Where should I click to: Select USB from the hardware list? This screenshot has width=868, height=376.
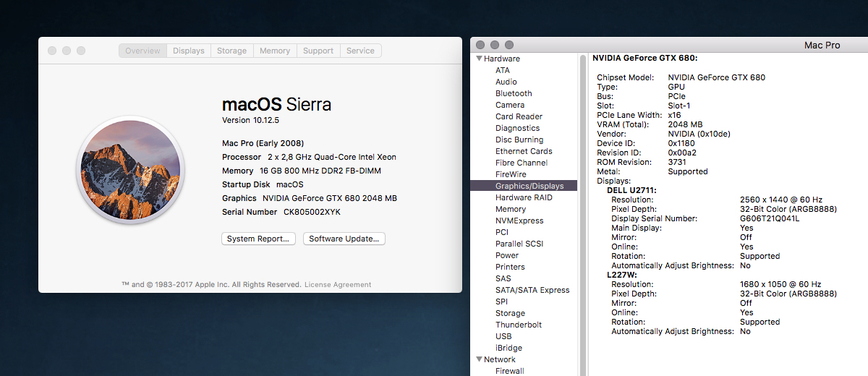[x=503, y=336]
